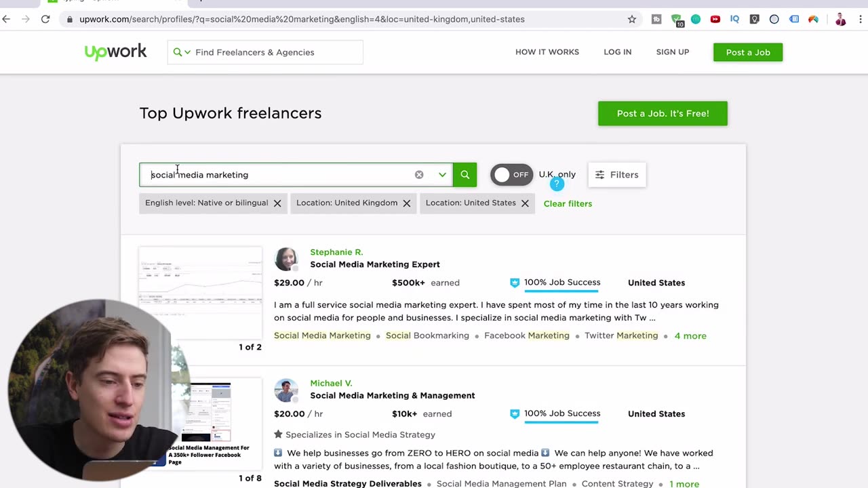Open the multicolor fan-shaped extension icon
868x488 pixels.
click(814, 19)
